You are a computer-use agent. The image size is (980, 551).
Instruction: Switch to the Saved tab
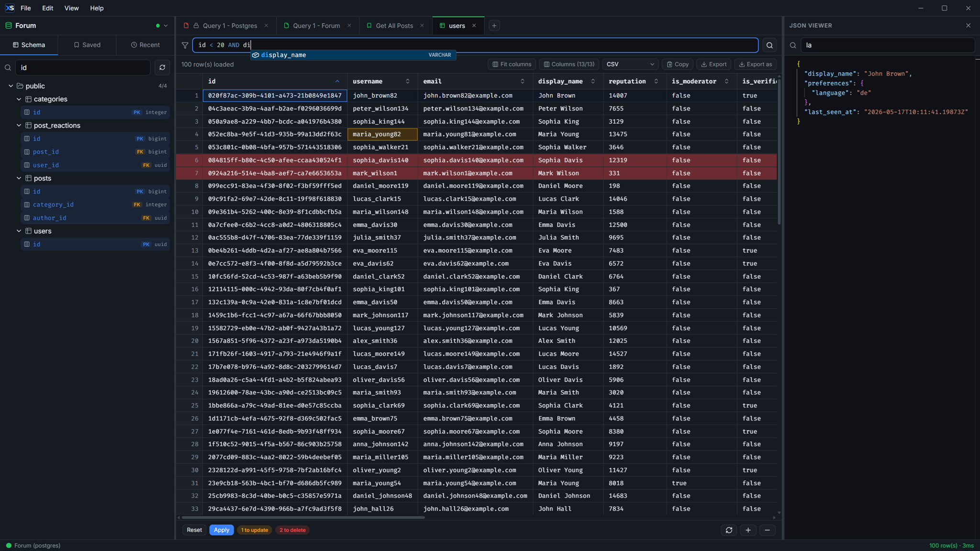(x=87, y=45)
